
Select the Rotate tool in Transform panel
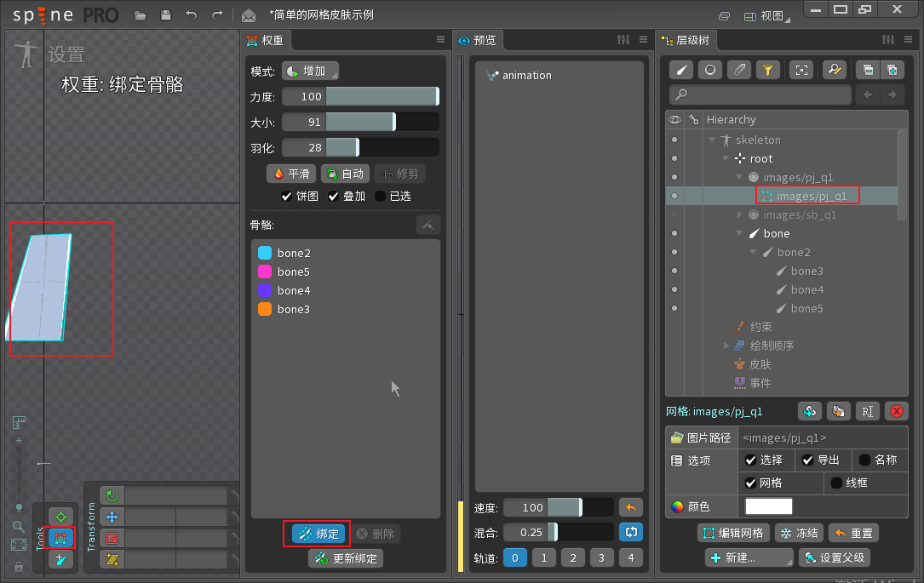pos(112,496)
